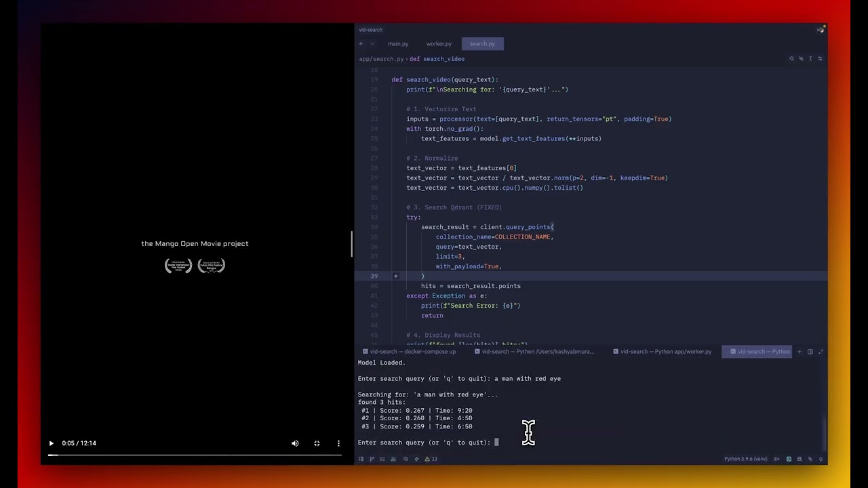Switch to the worker.py tab
Screen dimensions: 868x488
tap(439, 44)
